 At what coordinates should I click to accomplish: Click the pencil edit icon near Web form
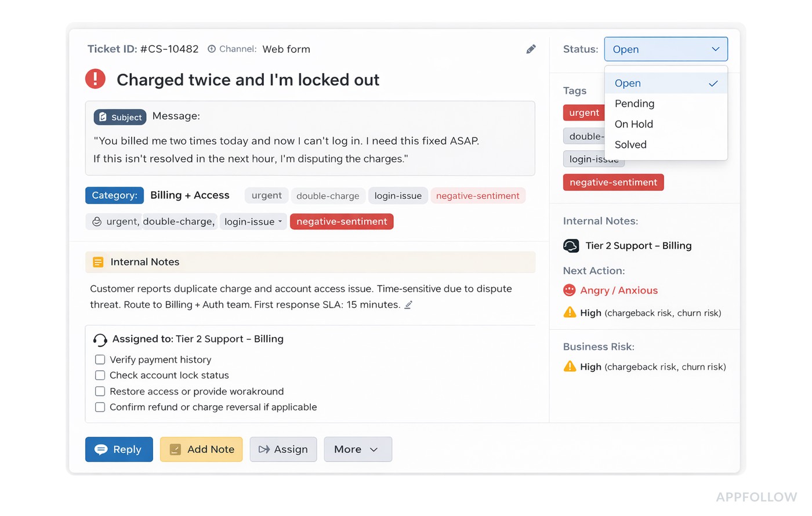click(531, 49)
